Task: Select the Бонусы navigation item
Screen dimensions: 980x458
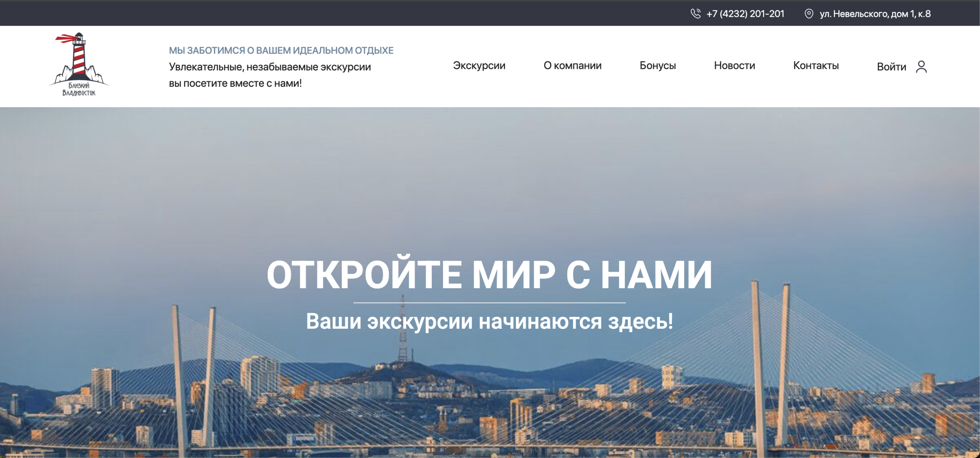Action: click(657, 66)
